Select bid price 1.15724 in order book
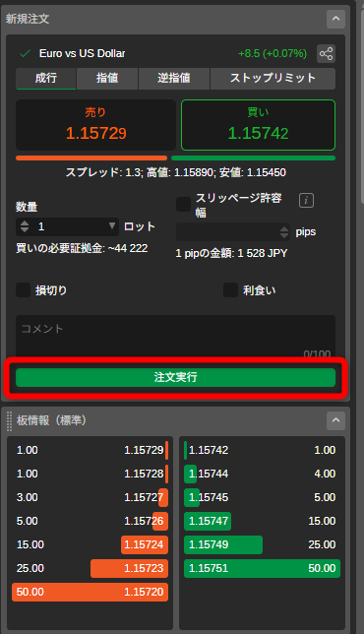Screen dimensions: 364x634 144,544
